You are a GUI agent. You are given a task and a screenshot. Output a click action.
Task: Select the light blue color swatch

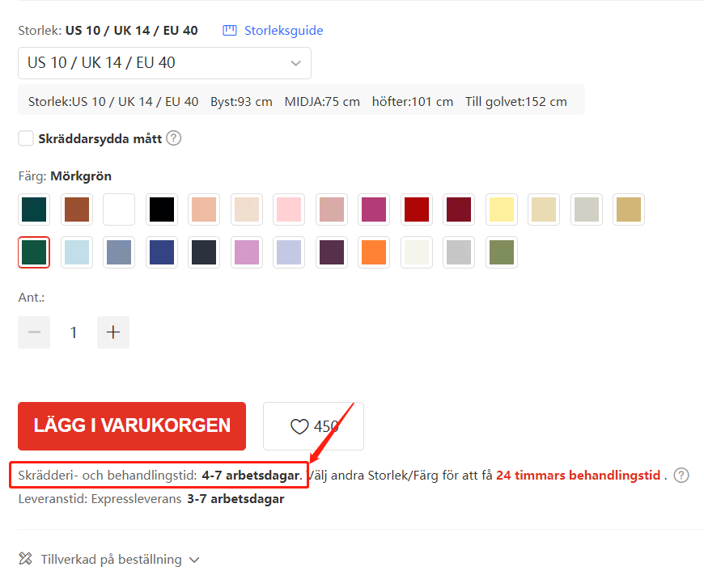coord(77,252)
